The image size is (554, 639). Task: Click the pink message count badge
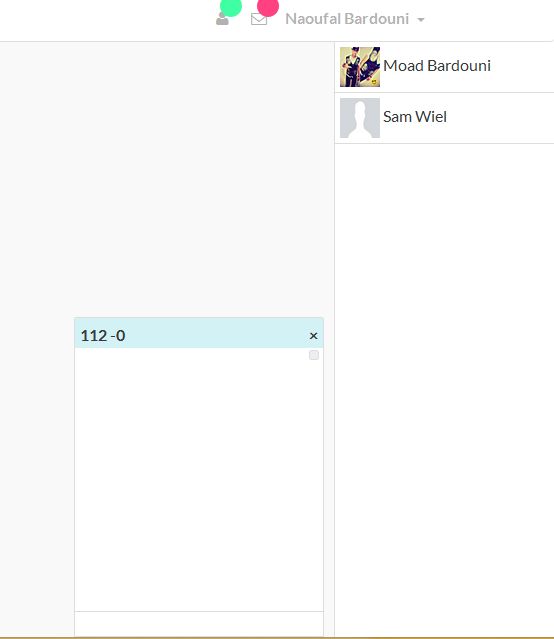(268, 7)
